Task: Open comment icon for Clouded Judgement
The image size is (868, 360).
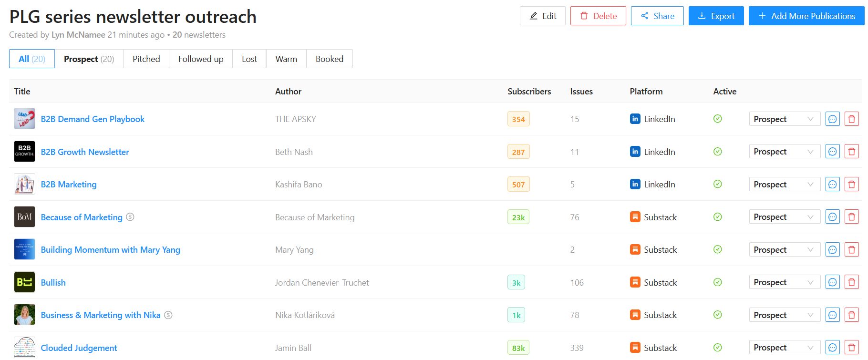Action: (833, 348)
